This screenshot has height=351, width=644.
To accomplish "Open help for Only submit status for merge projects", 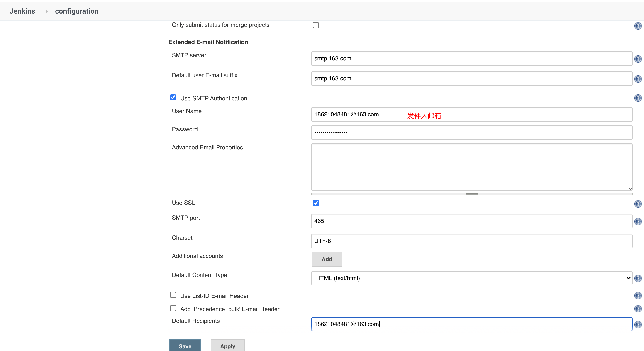I will (x=638, y=26).
